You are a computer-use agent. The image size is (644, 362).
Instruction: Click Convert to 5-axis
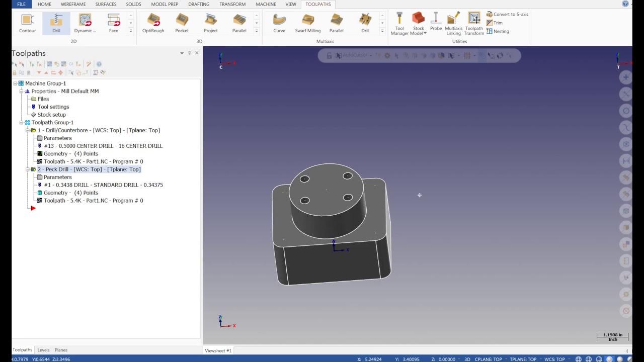[x=507, y=15]
